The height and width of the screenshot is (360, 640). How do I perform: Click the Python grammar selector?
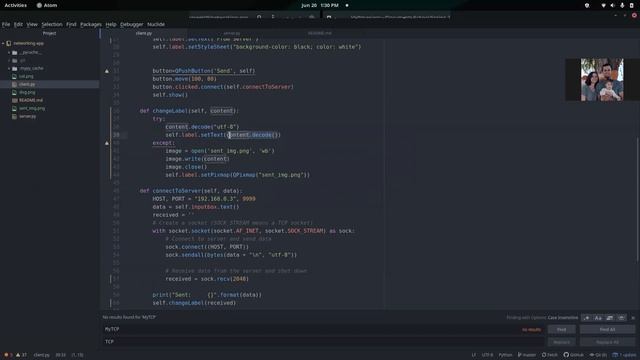point(505,355)
